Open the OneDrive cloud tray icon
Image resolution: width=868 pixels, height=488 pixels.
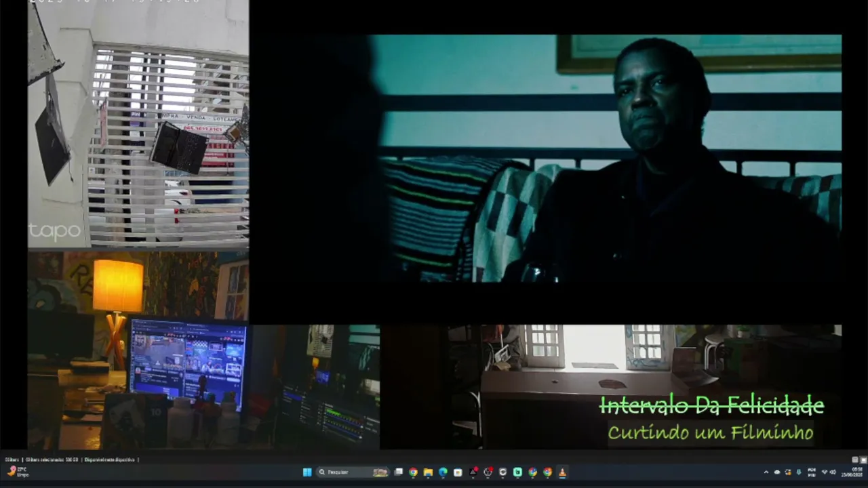coord(777,472)
